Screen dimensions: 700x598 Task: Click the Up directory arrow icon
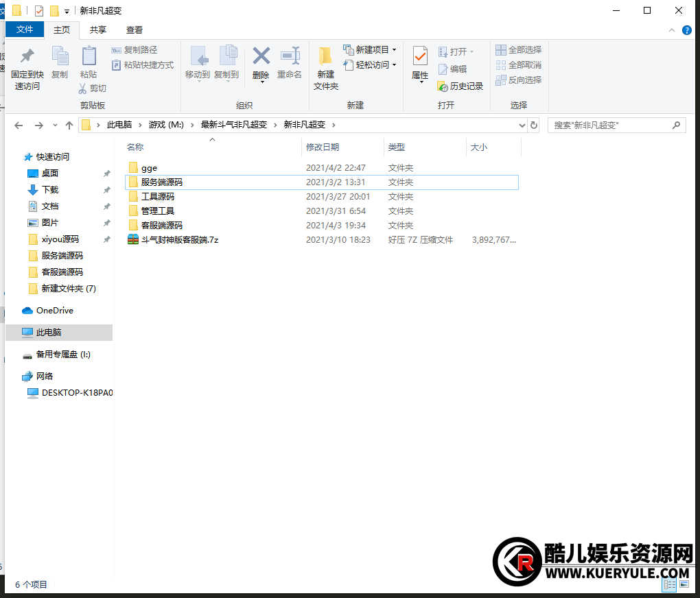(69, 125)
